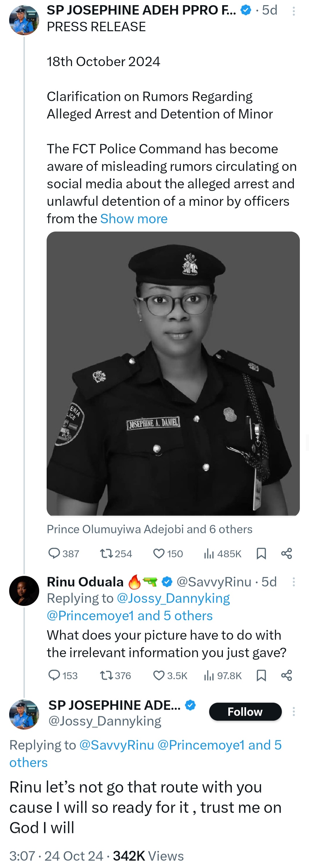
Task: Open the black-and-white police officer photo
Action: [x=173, y=373]
